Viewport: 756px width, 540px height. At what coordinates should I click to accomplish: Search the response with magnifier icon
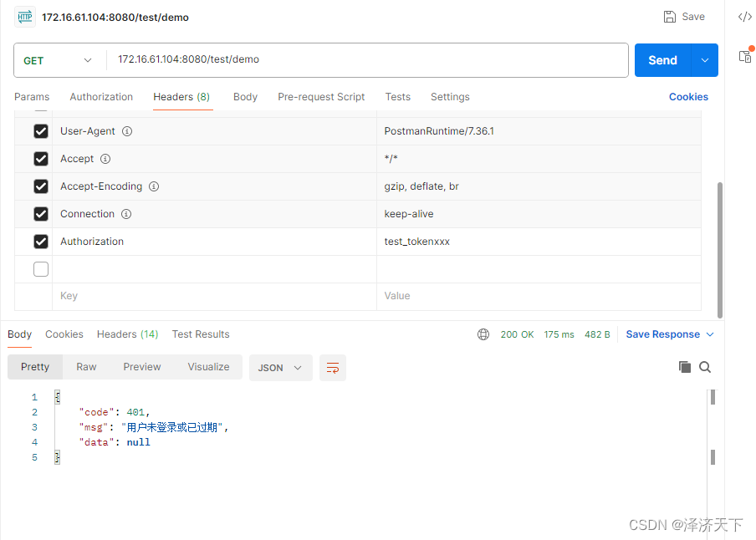point(705,366)
